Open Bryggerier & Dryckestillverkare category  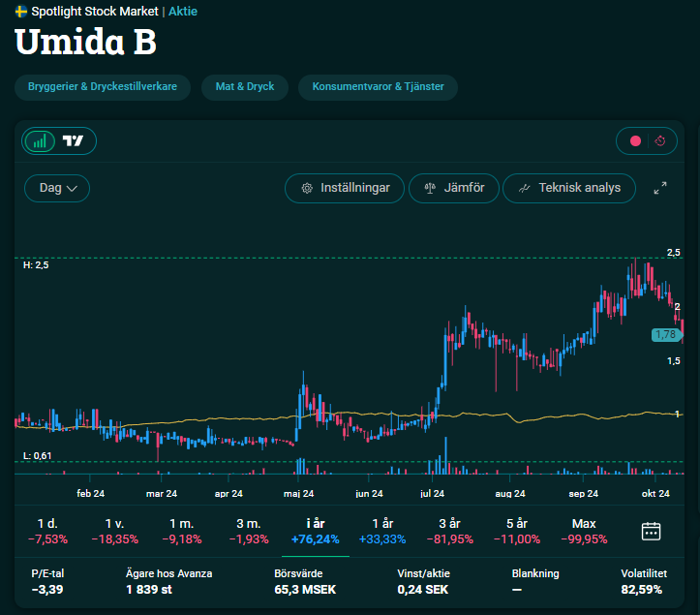click(103, 87)
